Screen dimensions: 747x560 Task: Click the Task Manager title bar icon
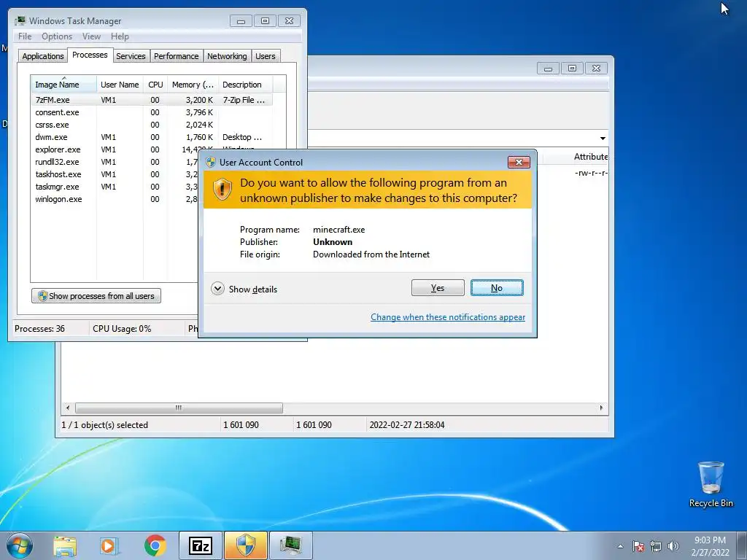[20, 20]
